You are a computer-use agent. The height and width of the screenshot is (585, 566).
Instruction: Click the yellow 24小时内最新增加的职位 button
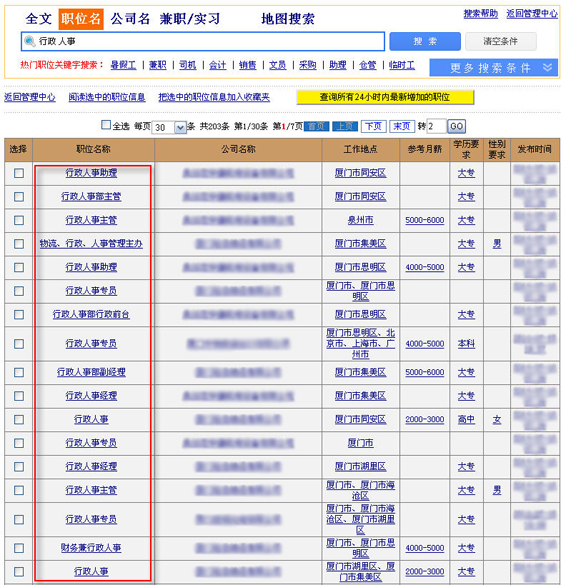click(x=385, y=97)
